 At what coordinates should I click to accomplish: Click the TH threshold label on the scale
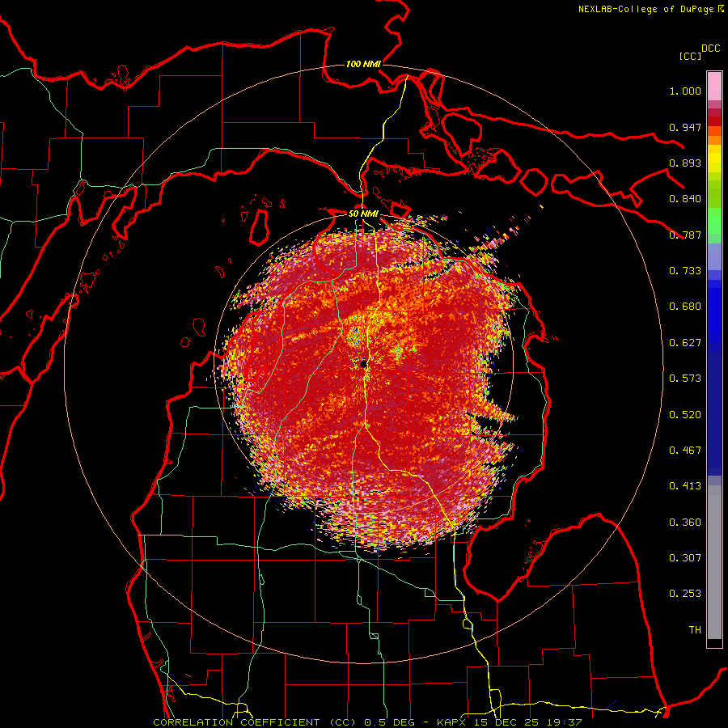click(695, 630)
